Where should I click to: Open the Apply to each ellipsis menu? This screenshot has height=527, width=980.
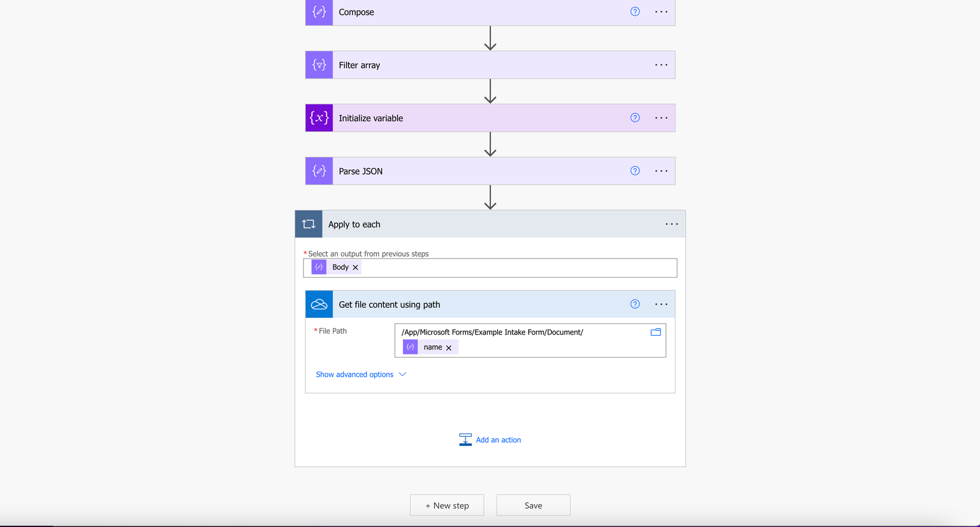pyautogui.click(x=672, y=224)
